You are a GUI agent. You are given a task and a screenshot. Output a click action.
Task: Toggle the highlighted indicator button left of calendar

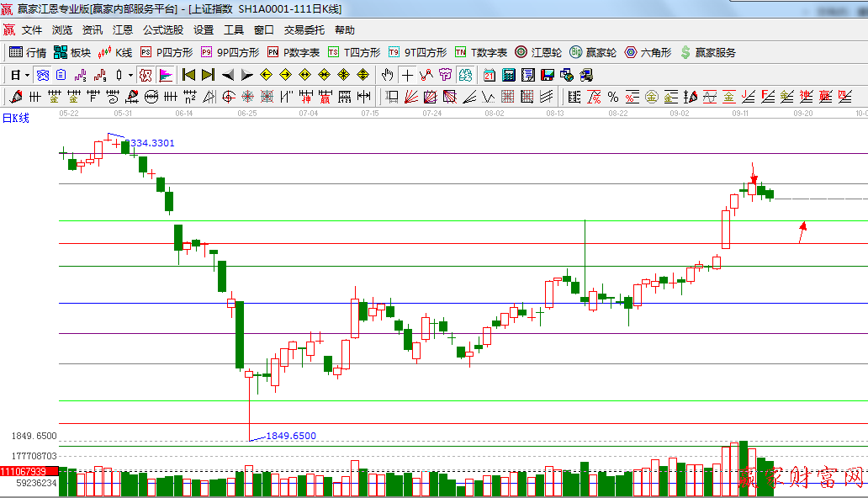click(464, 75)
